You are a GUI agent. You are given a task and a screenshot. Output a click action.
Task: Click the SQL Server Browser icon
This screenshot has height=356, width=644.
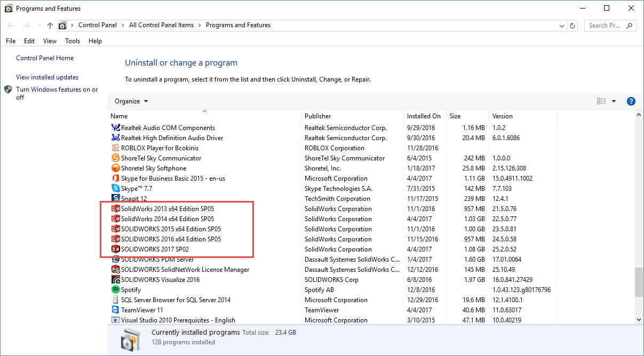[116, 300]
